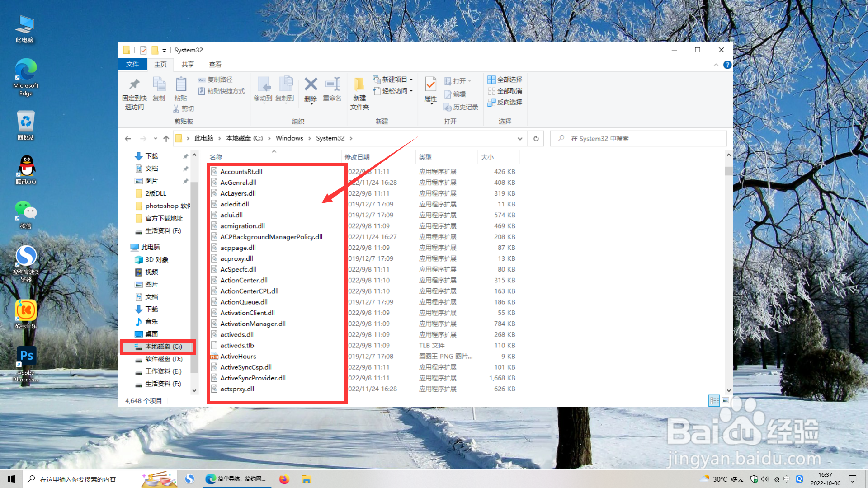Click the Rename (重命名) icon
This screenshot has height=488, width=868.
(332, 85)
